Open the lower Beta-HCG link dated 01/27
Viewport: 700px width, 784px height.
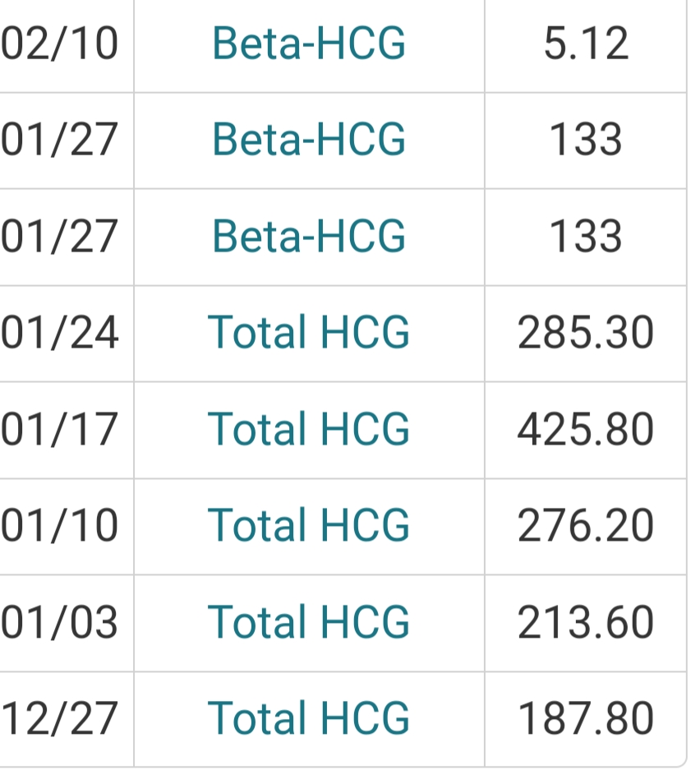pyautogui.click(x=309, y=236)
